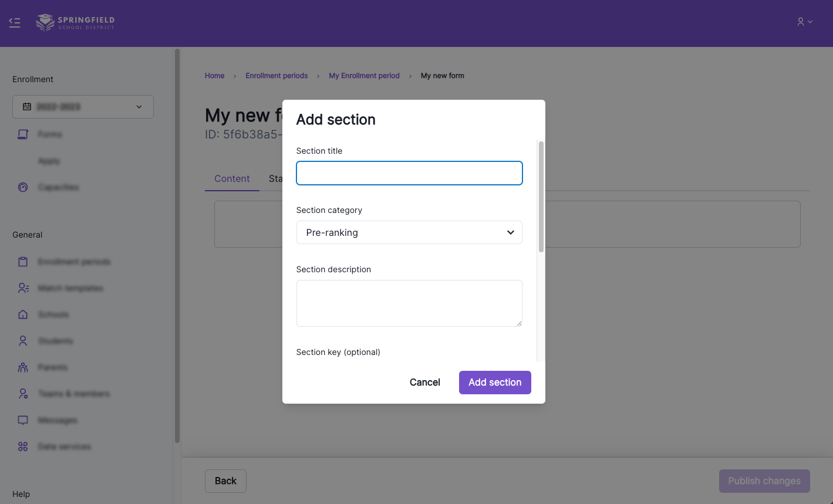Cancel the Add section dialog

click(424, 383)
